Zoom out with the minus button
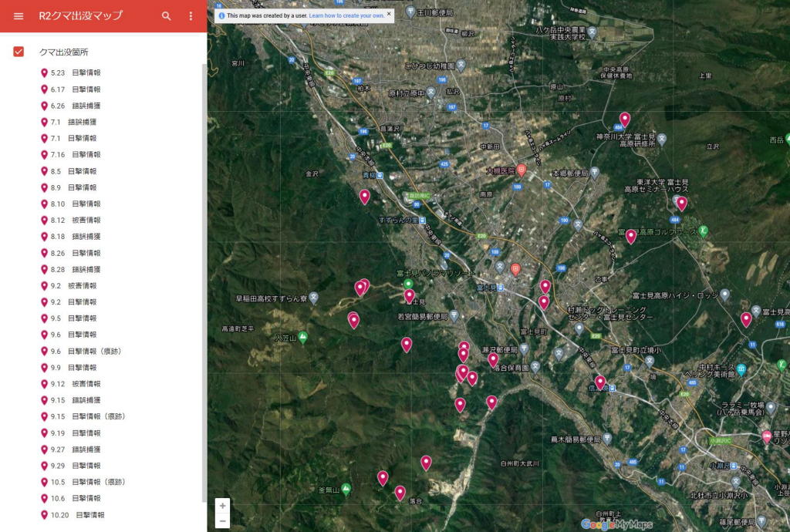The height and width of the screenshot is (532, 790). [223, 521]
